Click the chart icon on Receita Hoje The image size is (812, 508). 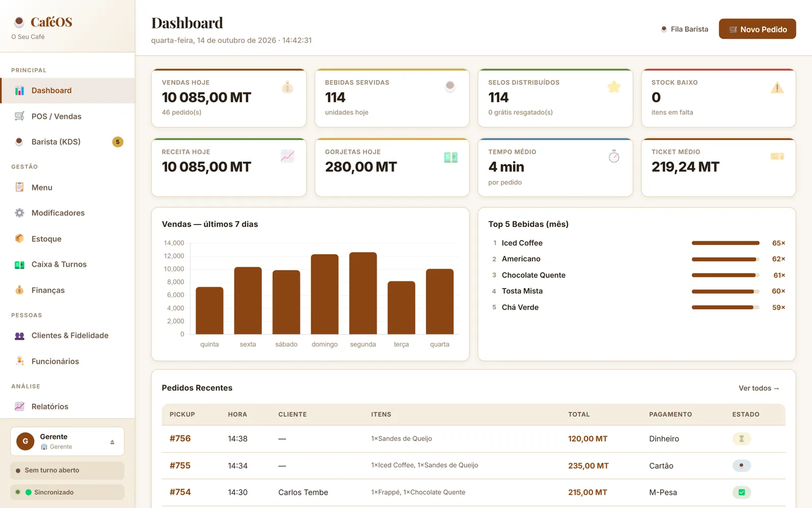287,156
